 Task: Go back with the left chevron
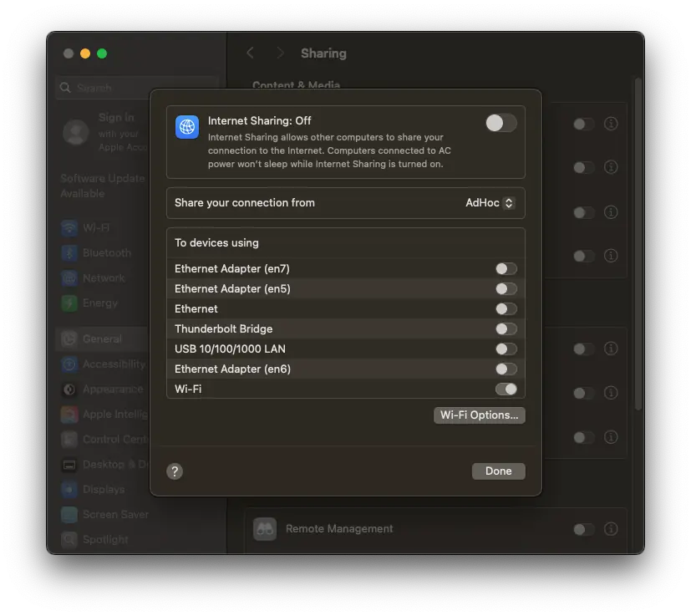[x=251, y=53]
